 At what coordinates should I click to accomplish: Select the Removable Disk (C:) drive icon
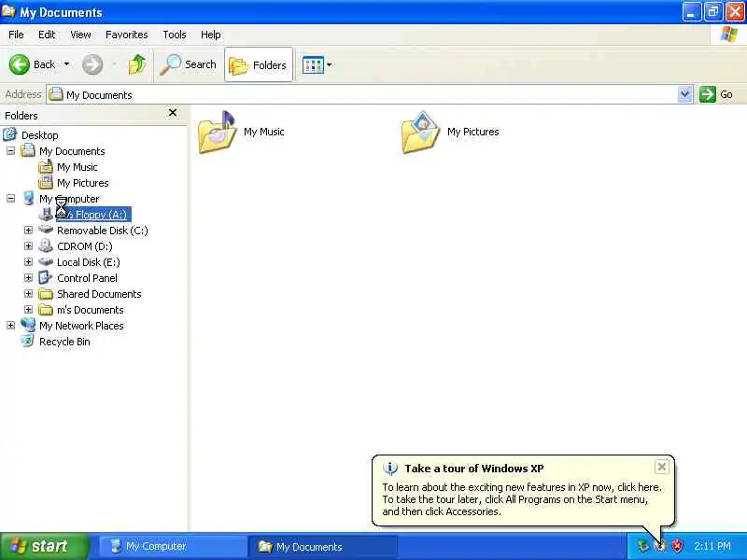pyautogui.click(x=46, y=230)
